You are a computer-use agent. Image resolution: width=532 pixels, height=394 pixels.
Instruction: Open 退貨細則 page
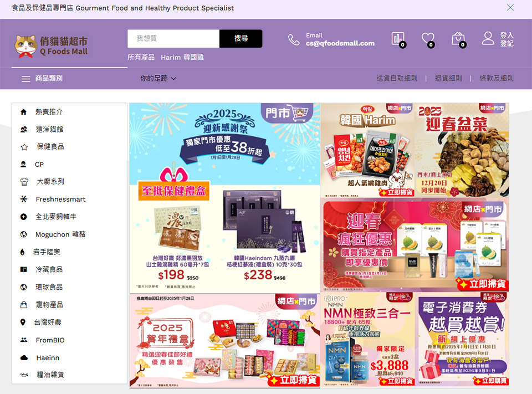pos(448,79)
